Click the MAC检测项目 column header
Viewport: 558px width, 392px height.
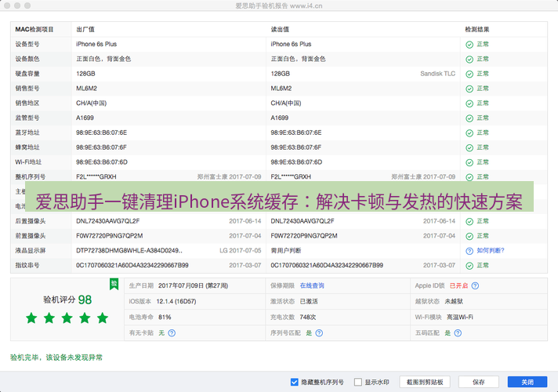pos(34,29)
